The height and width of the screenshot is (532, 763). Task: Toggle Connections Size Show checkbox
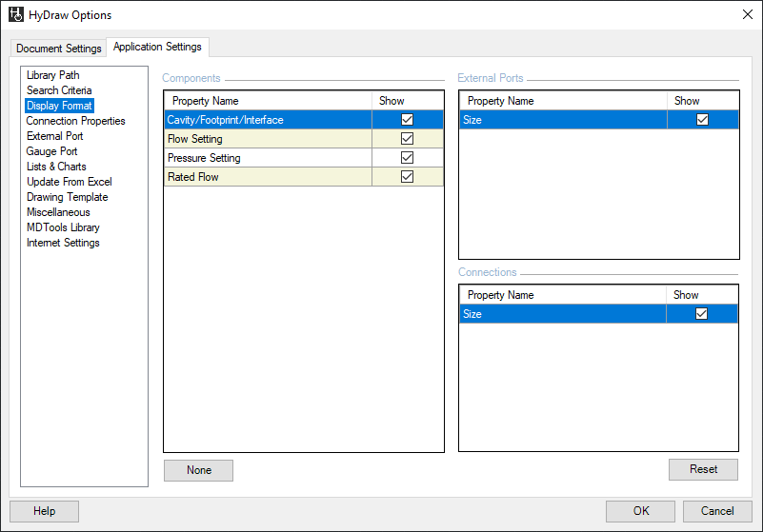702,314
